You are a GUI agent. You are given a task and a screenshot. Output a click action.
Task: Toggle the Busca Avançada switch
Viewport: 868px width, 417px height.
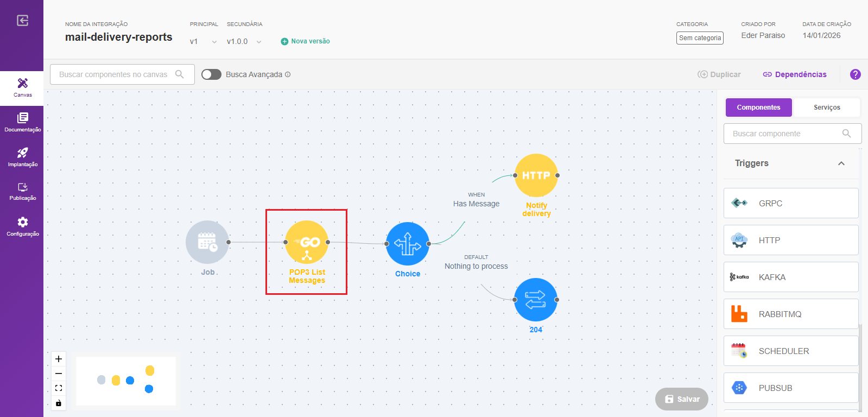point(211,74)
